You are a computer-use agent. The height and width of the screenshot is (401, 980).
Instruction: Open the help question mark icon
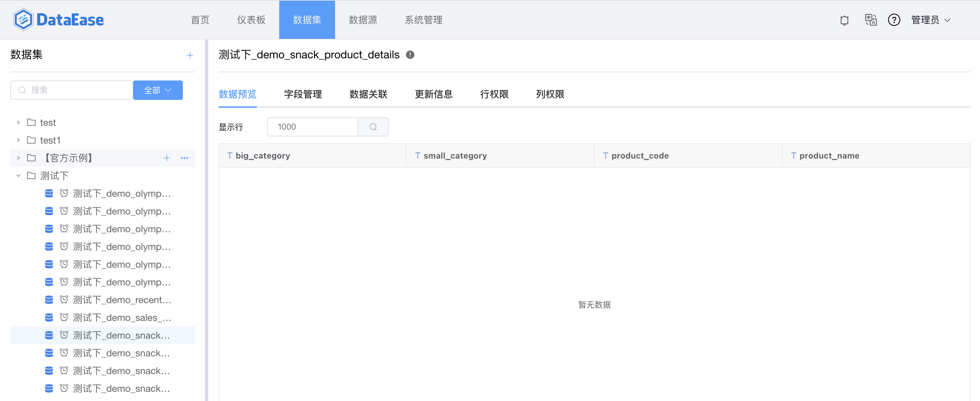pos(895,20)
